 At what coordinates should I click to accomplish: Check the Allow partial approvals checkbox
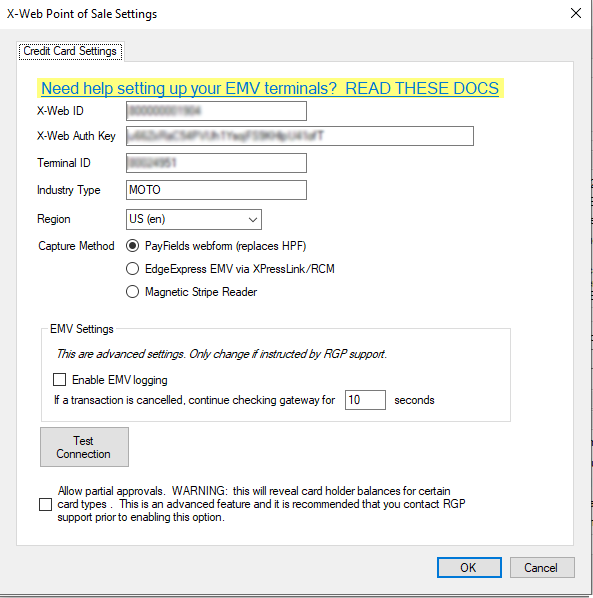pyautogui.click(x=45, y=504)
